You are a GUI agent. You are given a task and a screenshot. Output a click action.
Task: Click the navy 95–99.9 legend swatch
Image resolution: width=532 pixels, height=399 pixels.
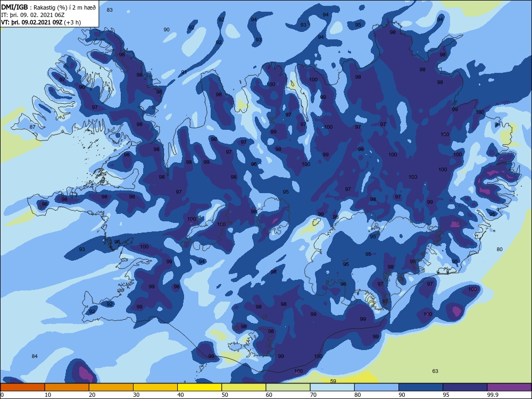point(465,387)
